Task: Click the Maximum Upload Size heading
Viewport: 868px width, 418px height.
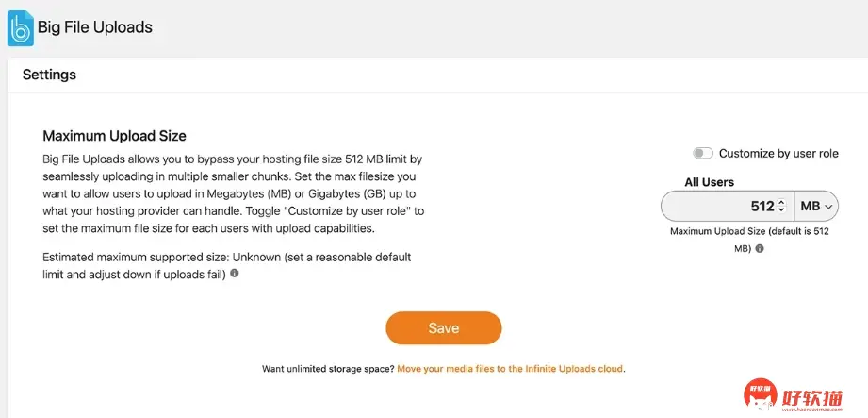Action: coord(114,136)
